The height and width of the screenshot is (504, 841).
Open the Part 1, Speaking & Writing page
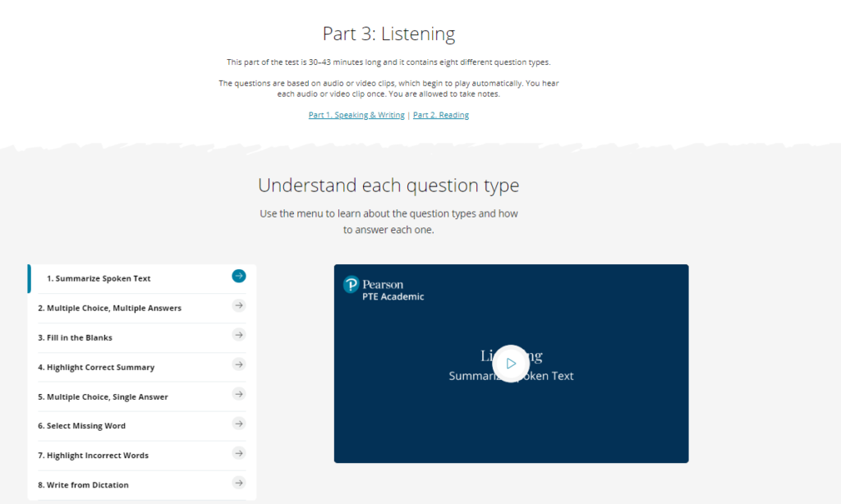tap(356, 114)
